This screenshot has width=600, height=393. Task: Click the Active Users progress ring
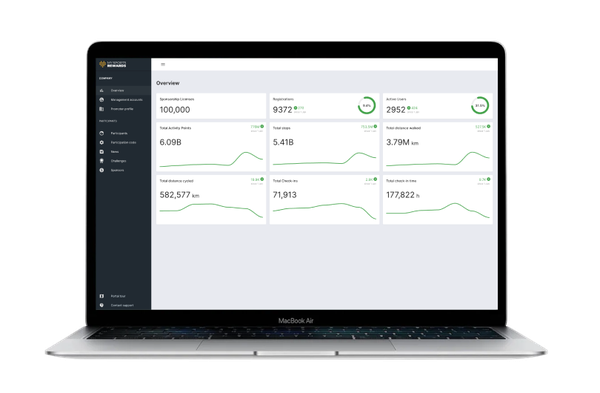pos(480,105)
